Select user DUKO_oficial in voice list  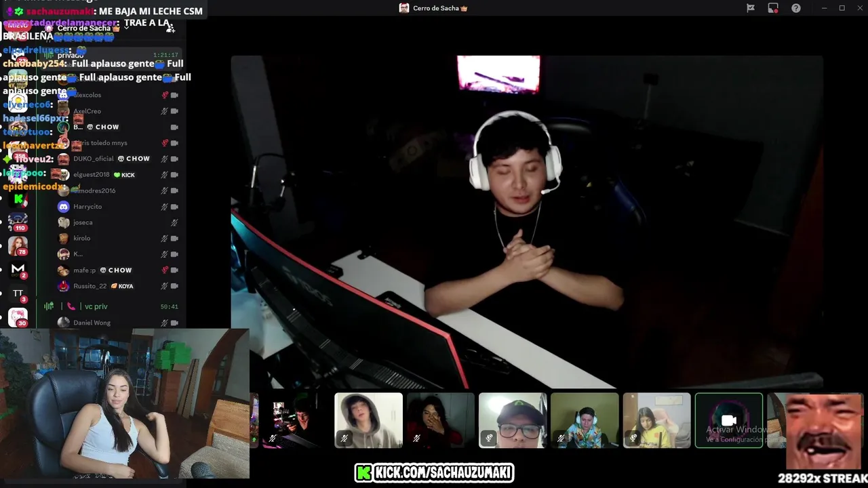tap(93, 159)
